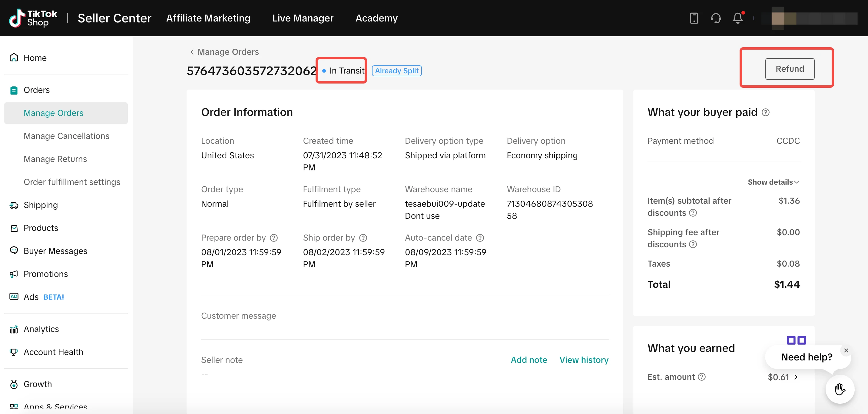Click the mobile phone icon in header
This screenshot has width=868, height=414.
[694, 18]
